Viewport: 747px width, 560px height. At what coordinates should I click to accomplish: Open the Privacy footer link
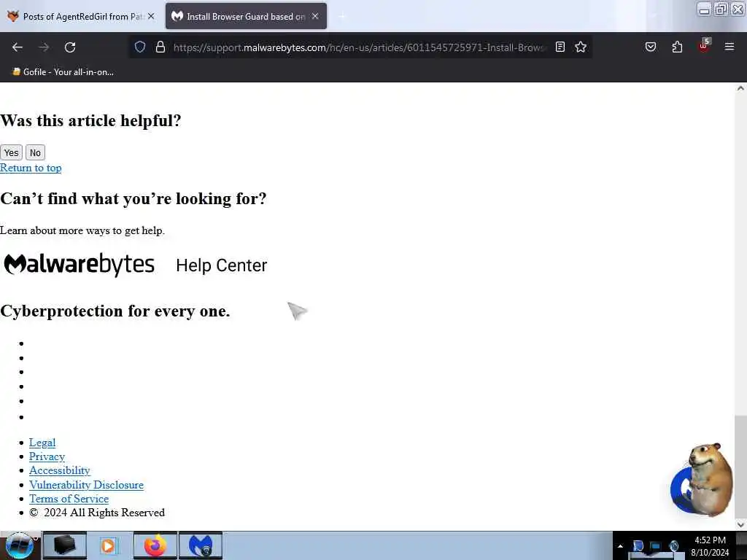click(47, 456)
